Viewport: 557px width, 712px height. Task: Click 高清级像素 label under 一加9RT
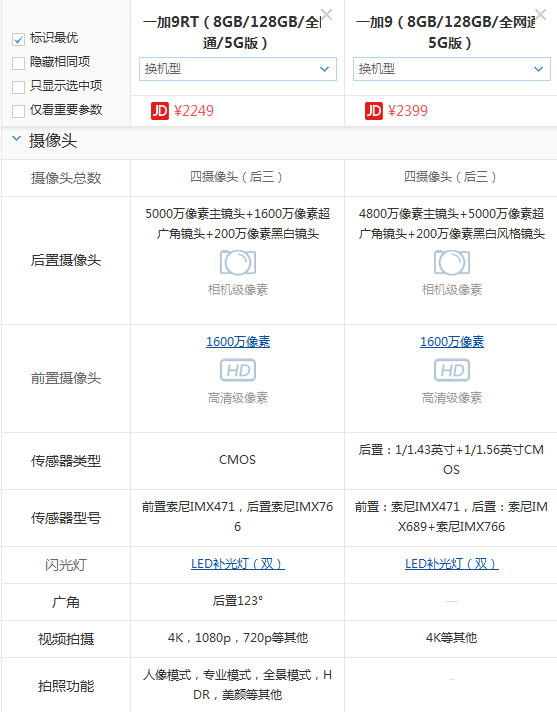point(238,398)
